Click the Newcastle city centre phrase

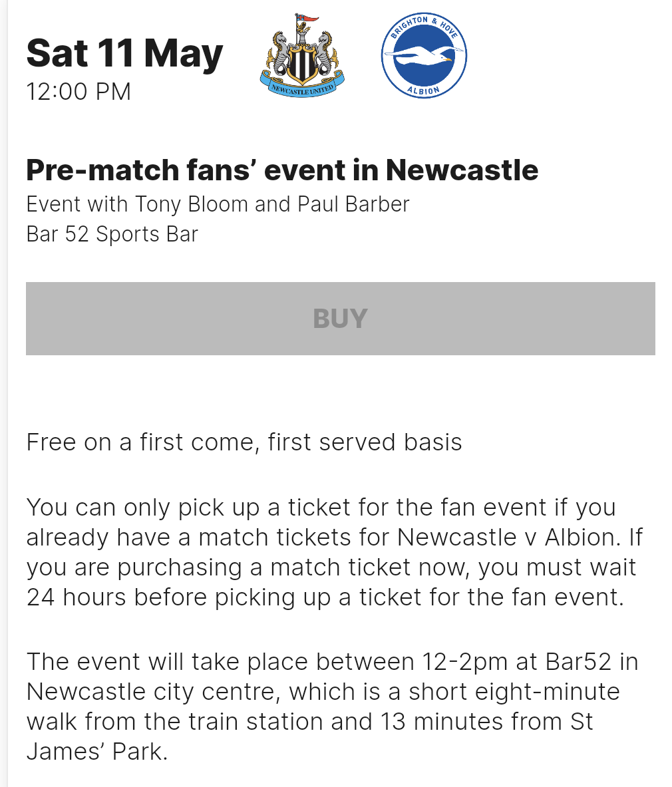[x=156, y=692]
